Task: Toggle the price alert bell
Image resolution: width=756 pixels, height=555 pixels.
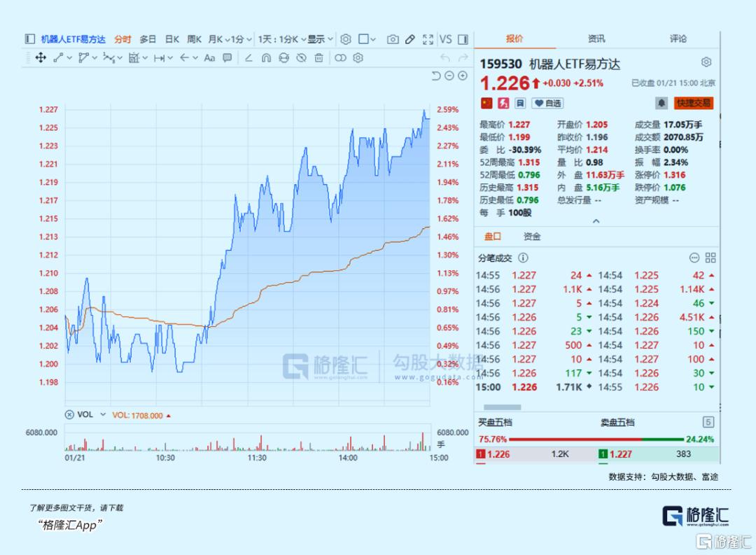Action: [661, 103]
